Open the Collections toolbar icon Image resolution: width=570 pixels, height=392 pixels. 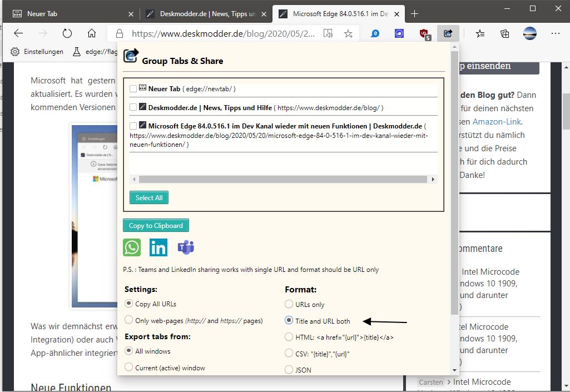pos(504,34)
